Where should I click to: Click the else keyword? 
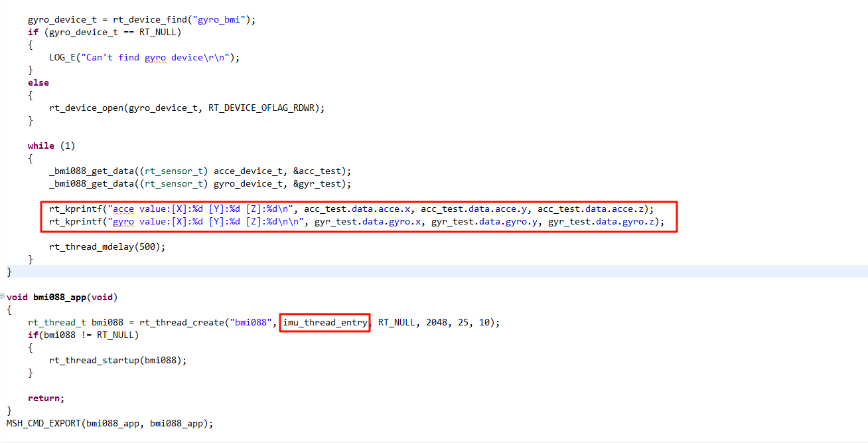click(38, 82)
